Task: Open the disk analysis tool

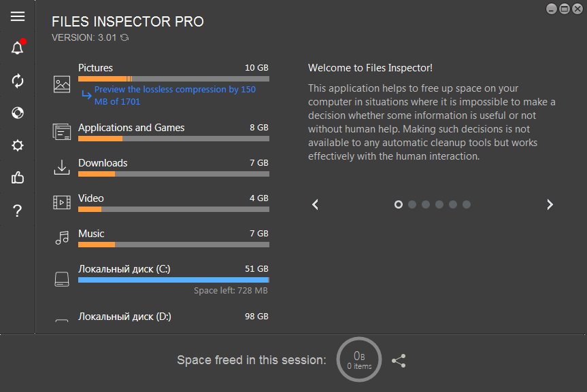Action: pos(17,113)
